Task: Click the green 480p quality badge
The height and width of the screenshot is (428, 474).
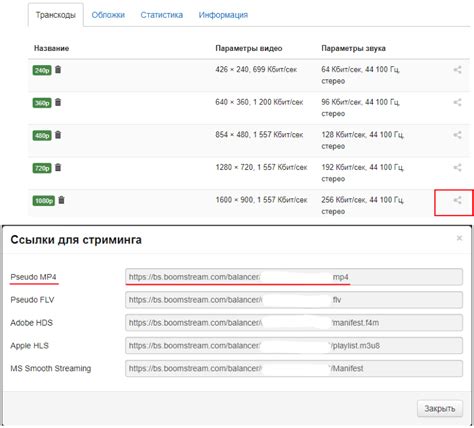Action: (x=42, y=136)
